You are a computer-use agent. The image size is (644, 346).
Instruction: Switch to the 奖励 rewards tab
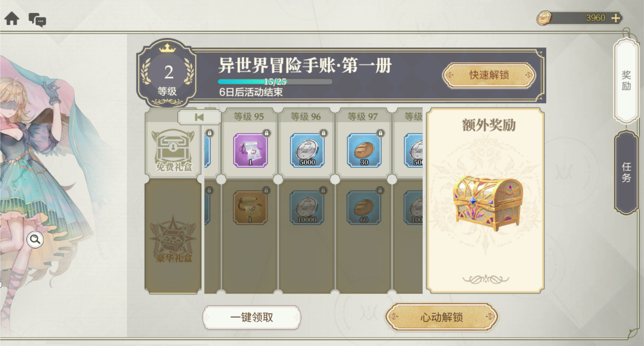(626, 80)
